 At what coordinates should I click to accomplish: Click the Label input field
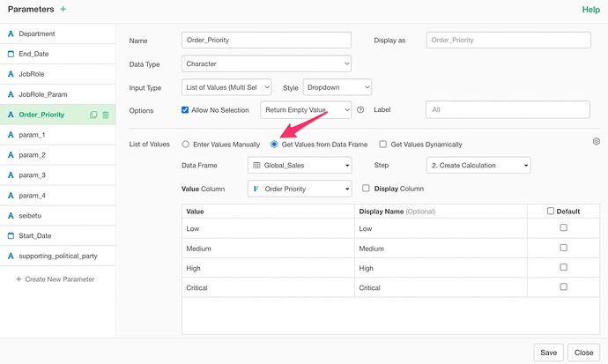(508, 109)
